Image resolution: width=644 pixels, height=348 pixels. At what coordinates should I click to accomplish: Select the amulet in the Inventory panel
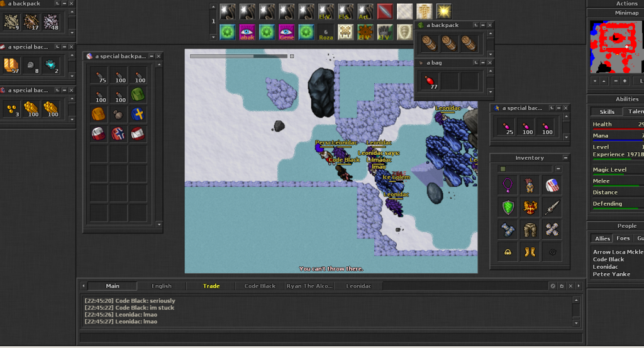point(508,185)
